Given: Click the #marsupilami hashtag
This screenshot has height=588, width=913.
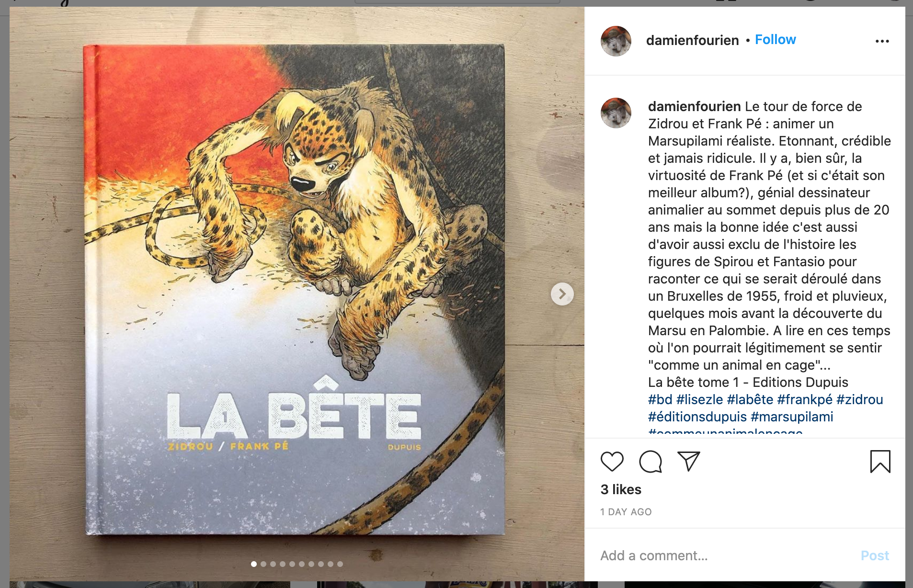Looking at the screenshot, I should tap(792, 417).
